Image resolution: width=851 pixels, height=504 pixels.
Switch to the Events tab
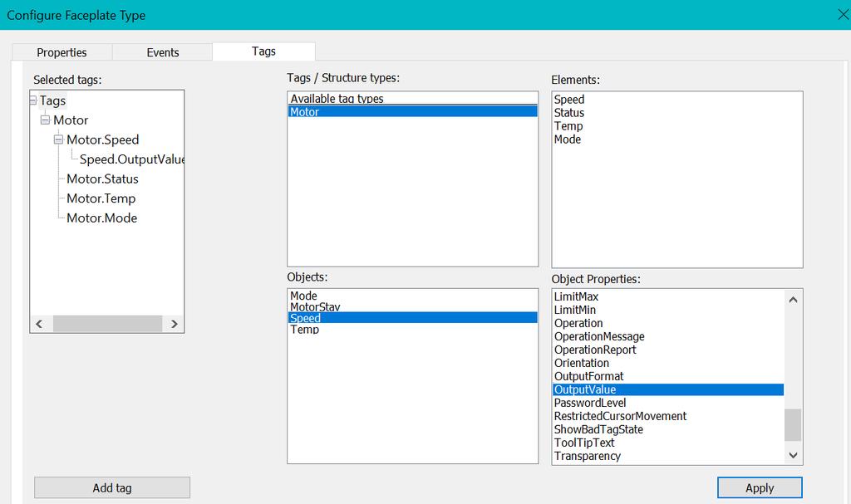click(x=162, y=52)
